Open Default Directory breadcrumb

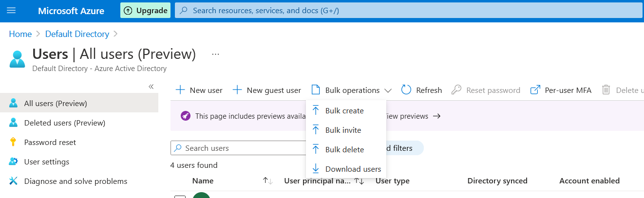point(77,34)
